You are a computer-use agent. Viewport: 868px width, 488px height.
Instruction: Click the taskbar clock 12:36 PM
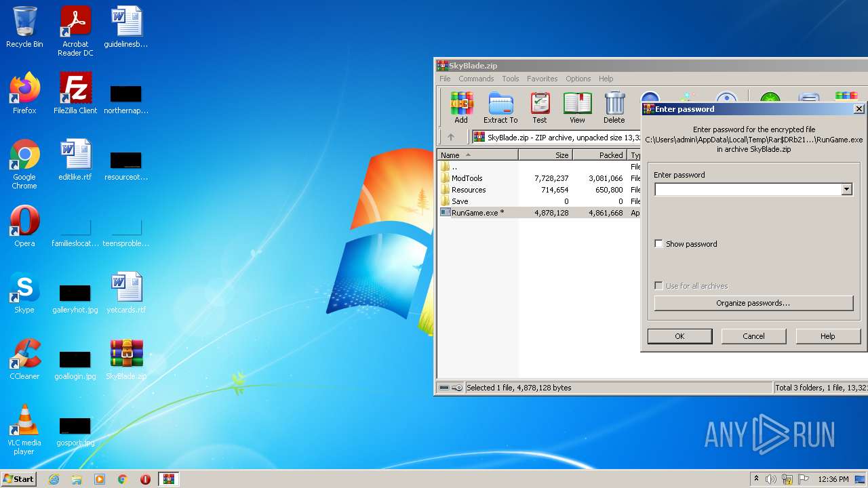833,479
